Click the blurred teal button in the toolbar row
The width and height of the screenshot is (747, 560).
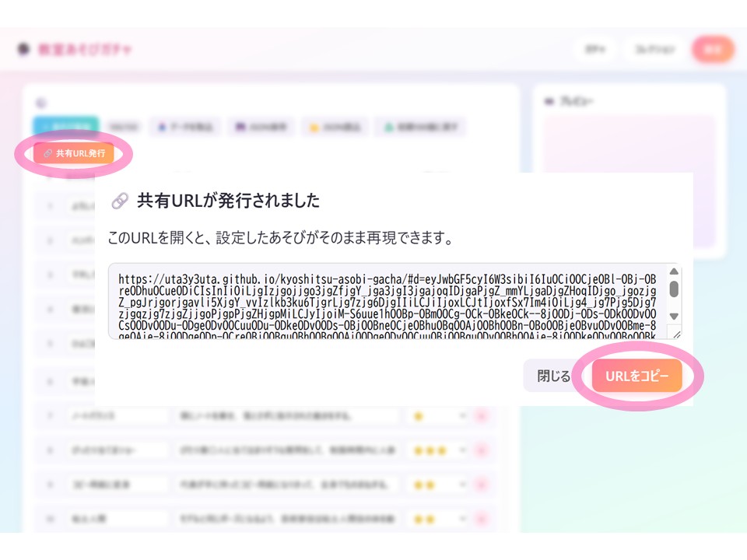(66, 126)
